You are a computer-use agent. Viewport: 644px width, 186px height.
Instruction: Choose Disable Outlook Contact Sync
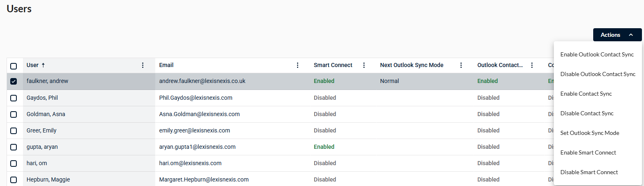coord(598,74)
